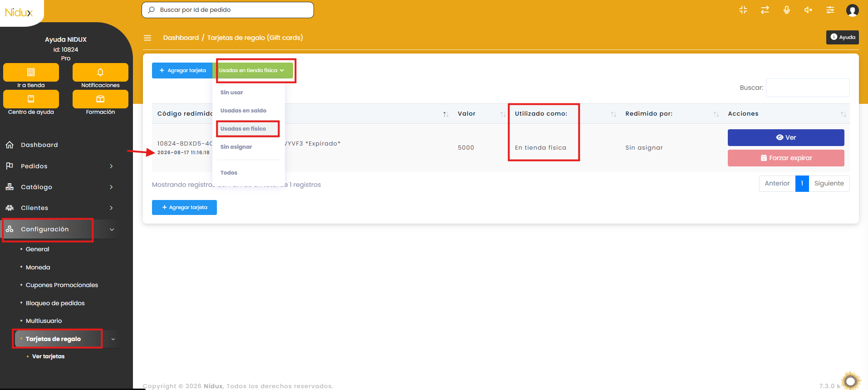Click the Ayuda NIDUX account name

pos(66,39)
